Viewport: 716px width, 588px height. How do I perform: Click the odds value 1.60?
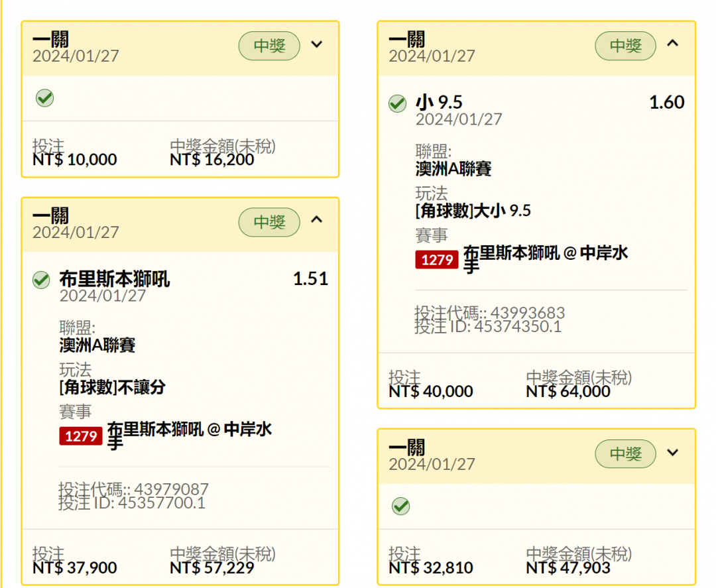click(x=667, y=102)
